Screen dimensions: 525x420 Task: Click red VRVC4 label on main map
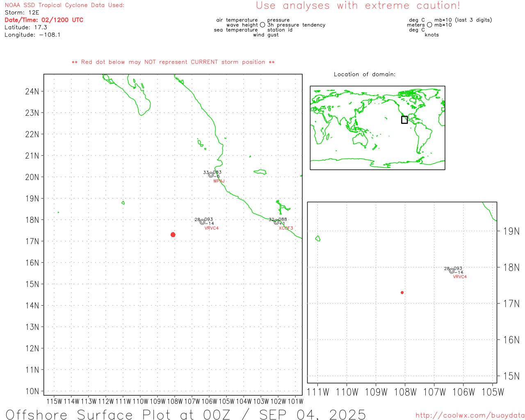click(x=212, y=228)
